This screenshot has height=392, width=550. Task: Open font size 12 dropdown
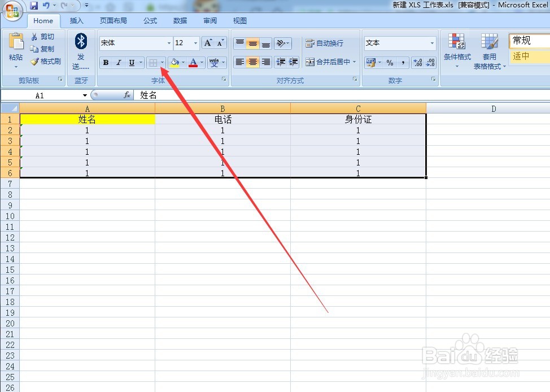[196, 43]
